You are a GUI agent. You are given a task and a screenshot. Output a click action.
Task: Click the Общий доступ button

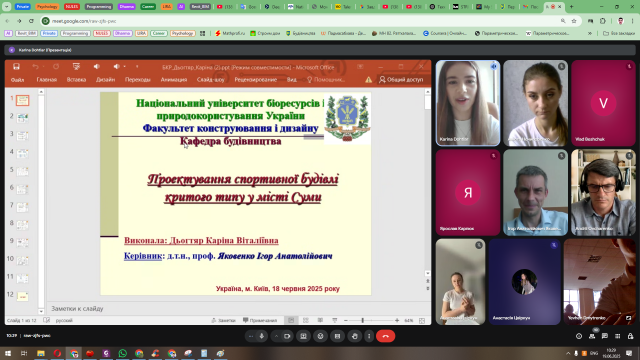pos(401,80)
